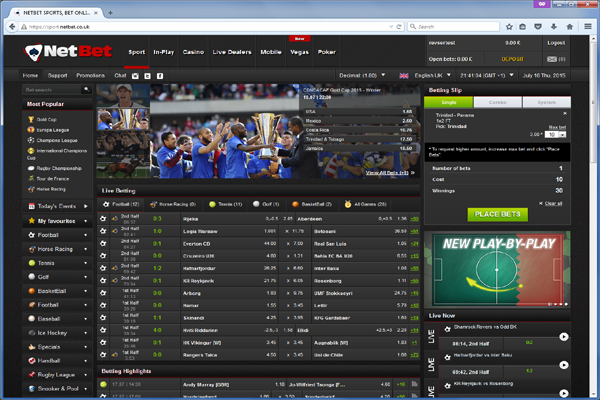Click the DEPOSIT link

click(x=512, y=59)
